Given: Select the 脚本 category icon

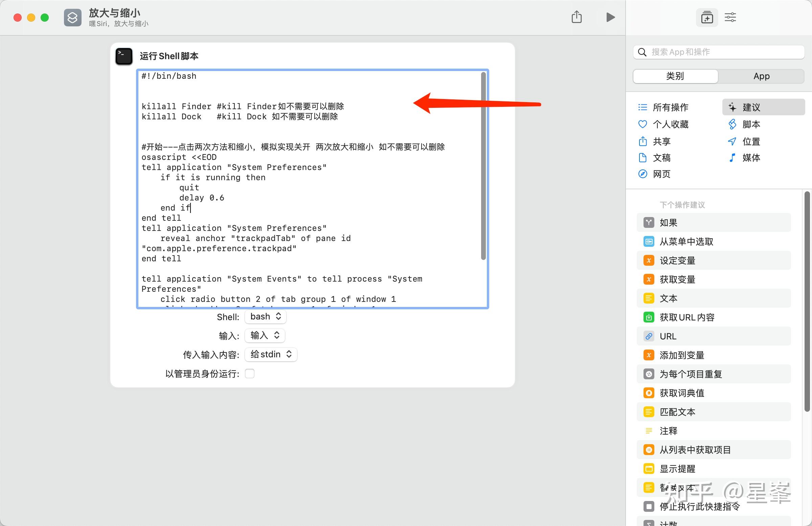Looking at the screenshot, I should [732, 124].
